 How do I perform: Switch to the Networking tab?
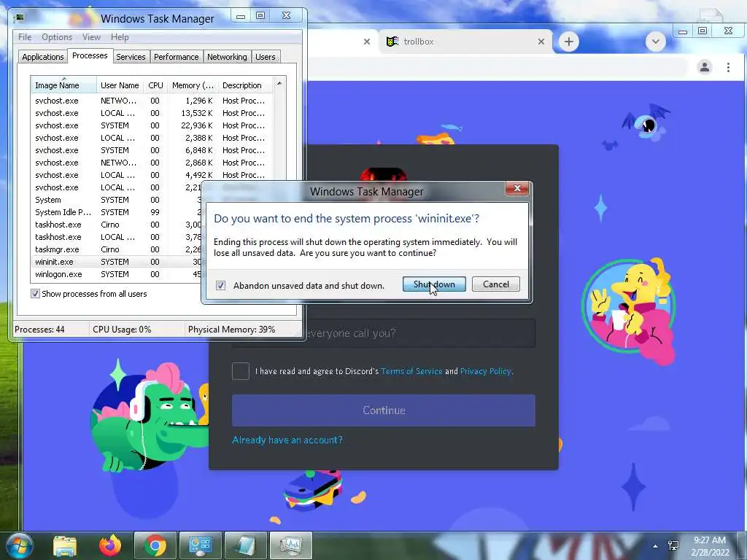227,57
